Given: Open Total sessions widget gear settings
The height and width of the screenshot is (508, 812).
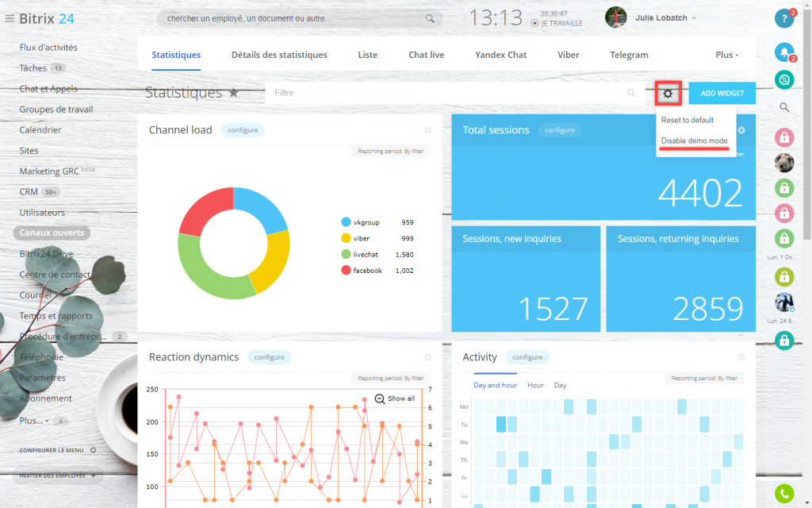Looking at the screenshot, I should tap(741, 130).
